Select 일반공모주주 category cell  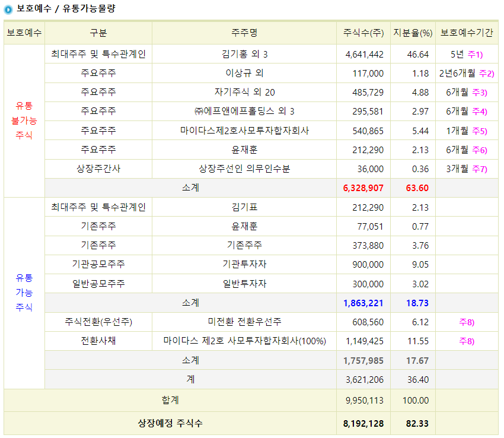(98, 284)
